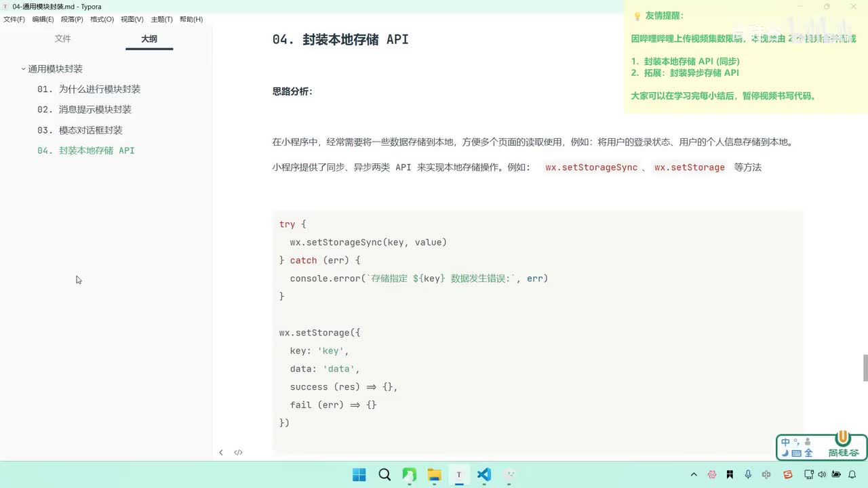868x488 pixels.
Task: Click the heading 04. 封装本地存储 API
Action: tap(340, 39)
